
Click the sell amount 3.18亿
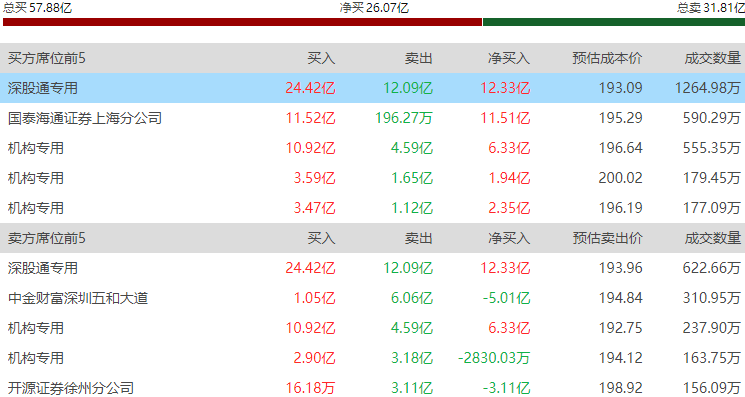(x=412, y=358)
